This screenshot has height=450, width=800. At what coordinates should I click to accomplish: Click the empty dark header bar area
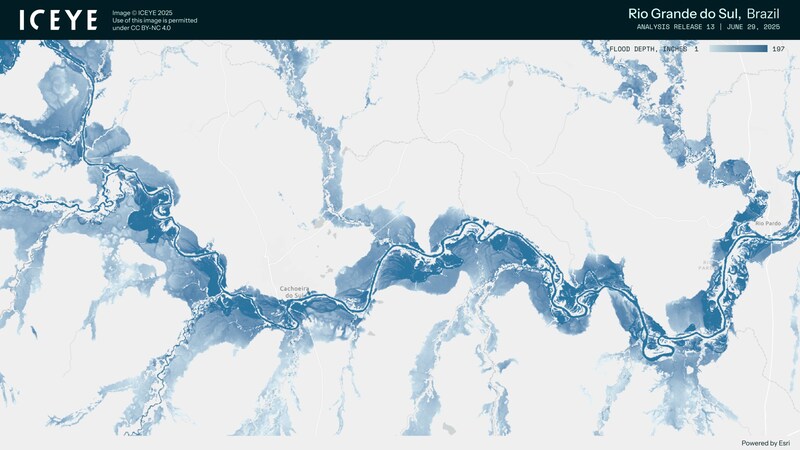[x=400, y=19]
